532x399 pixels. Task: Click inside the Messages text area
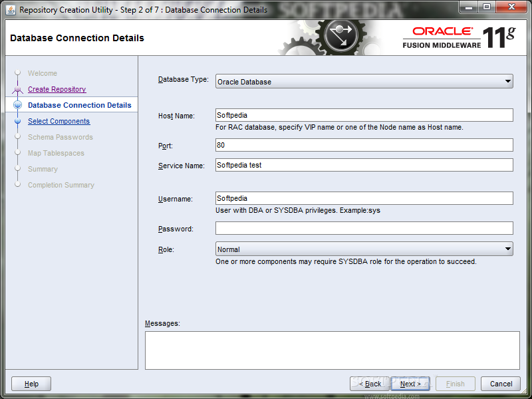click(x=332, y=350)
